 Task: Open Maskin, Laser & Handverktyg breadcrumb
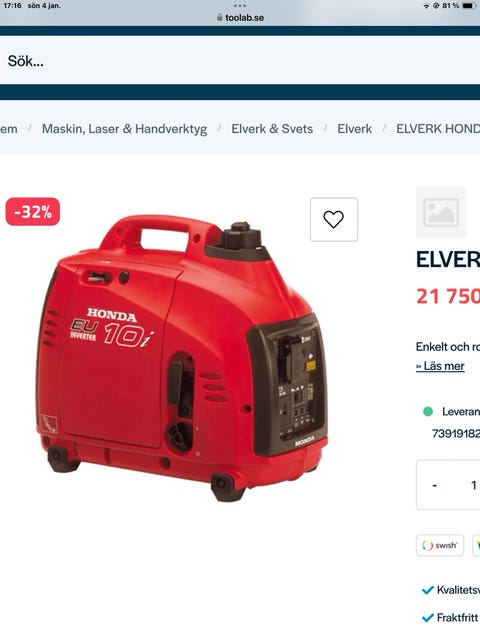124,129
